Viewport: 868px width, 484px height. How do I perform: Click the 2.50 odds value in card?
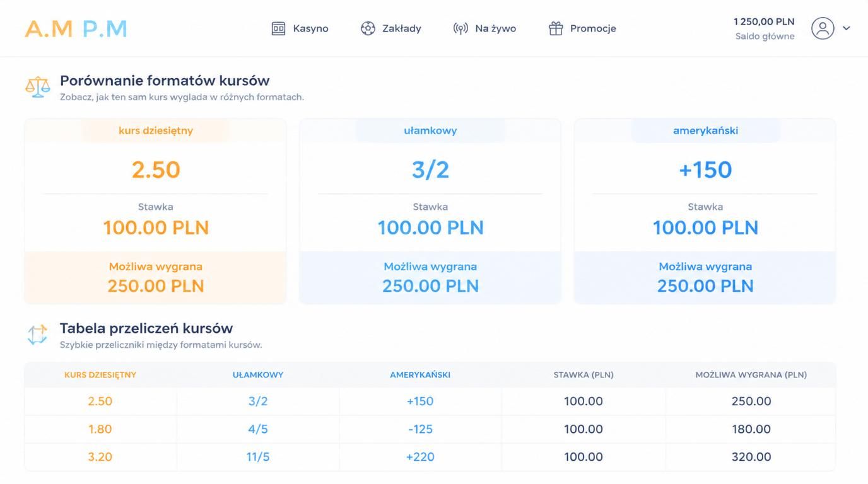pos(156,170)
